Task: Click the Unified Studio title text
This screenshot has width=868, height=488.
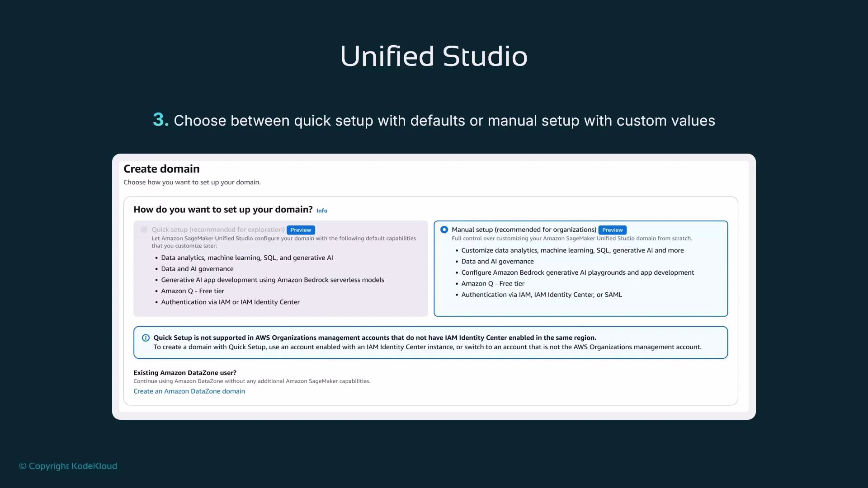Action: (x=434, y=56)
